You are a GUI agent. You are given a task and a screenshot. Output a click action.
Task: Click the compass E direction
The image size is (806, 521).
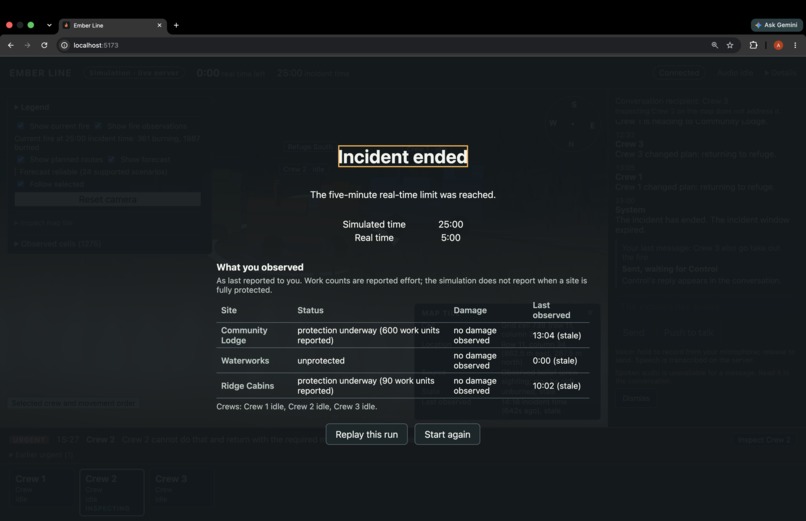coord(592,125)
